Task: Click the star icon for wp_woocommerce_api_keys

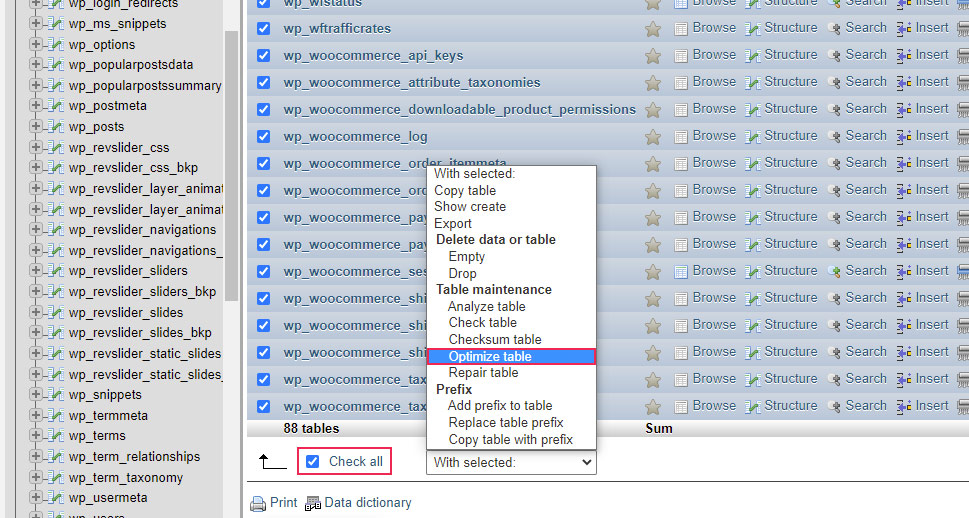Action: pyautogui.click(x=653, y=56)
